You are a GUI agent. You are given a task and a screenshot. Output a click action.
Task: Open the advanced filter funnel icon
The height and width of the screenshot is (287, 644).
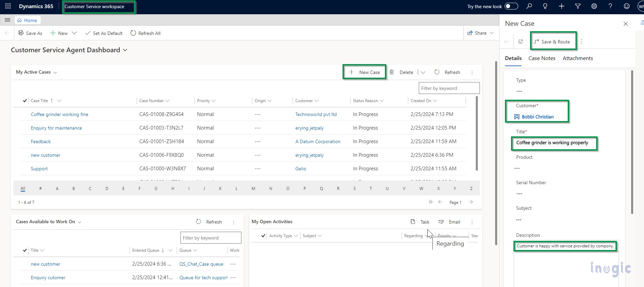click(578, 6)
